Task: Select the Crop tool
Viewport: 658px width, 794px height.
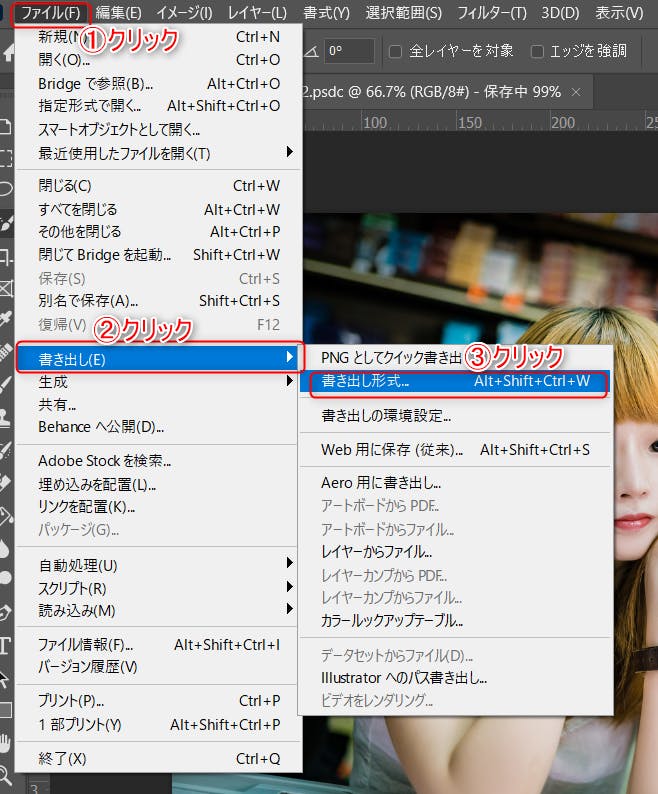Action: [x=5, y=256]
